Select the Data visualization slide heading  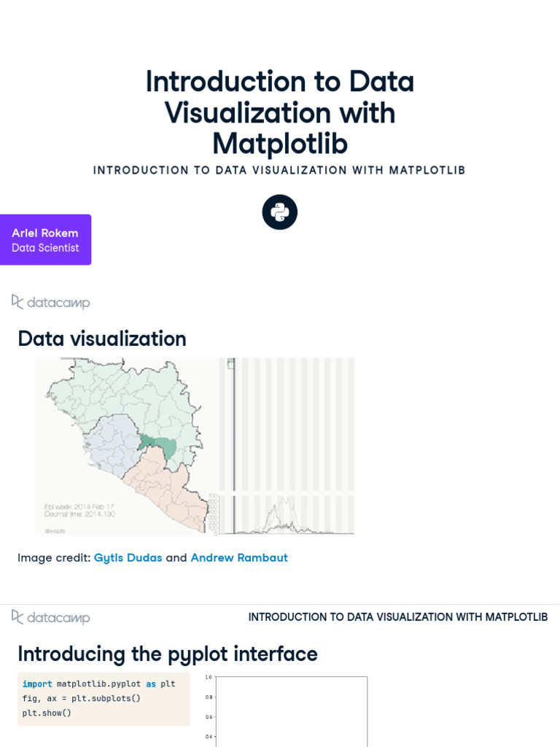[x=102, y=338]
